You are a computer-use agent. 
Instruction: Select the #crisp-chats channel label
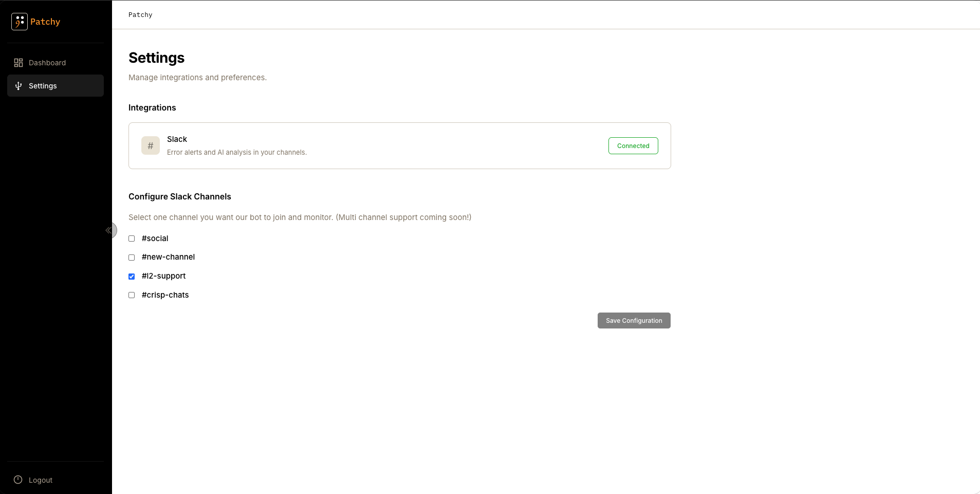(165, 295)
